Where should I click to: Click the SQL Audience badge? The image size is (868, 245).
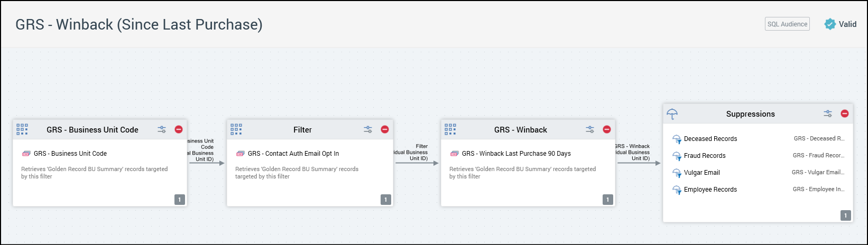(x=787, y=24)
